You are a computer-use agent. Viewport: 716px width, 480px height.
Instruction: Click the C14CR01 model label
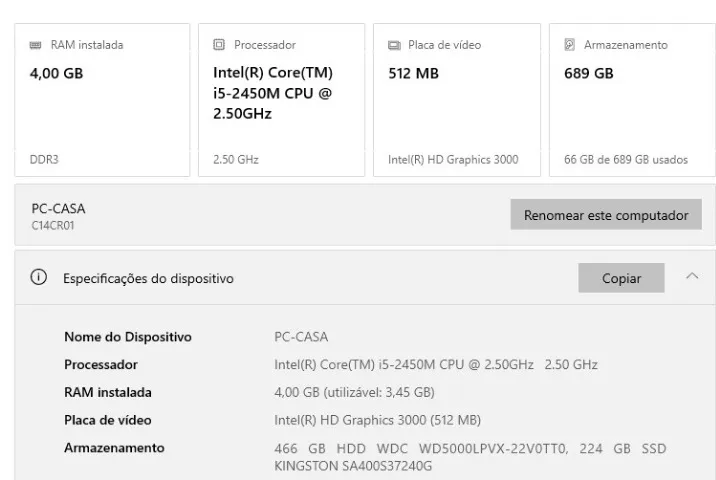[x=53, y=226]
